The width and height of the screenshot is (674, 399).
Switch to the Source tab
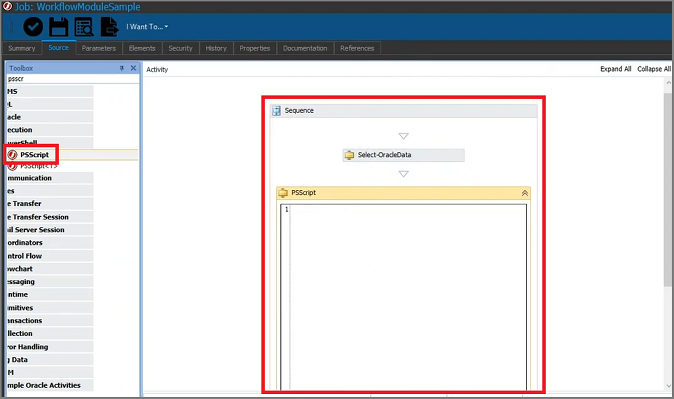coord(58,48)
